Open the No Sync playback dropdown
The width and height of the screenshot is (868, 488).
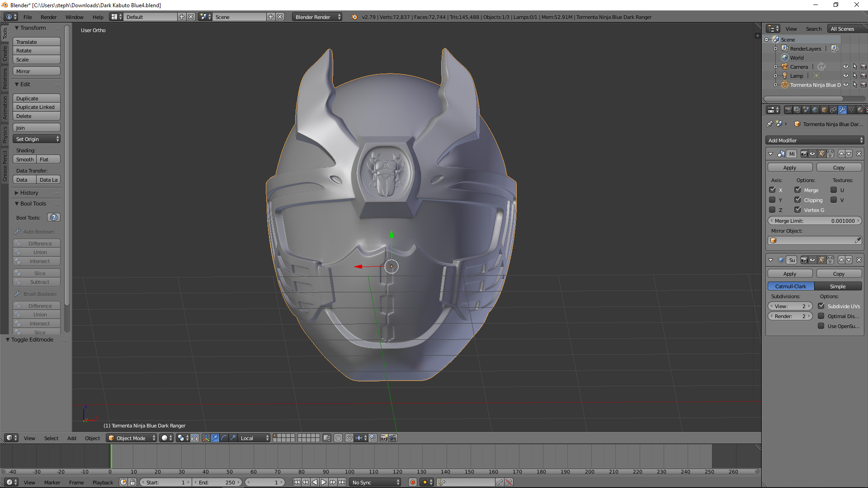376,482
